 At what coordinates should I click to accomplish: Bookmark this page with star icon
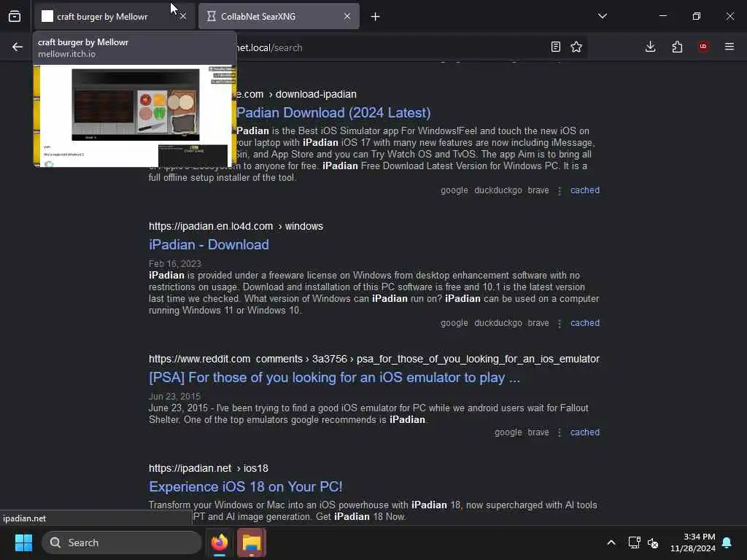pos(576,47)
